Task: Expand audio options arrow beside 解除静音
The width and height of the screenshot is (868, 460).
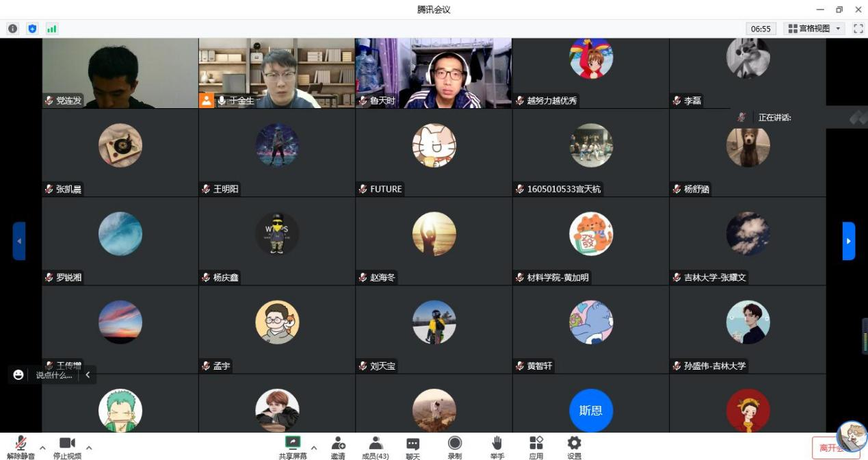Action: pos(42,448)
